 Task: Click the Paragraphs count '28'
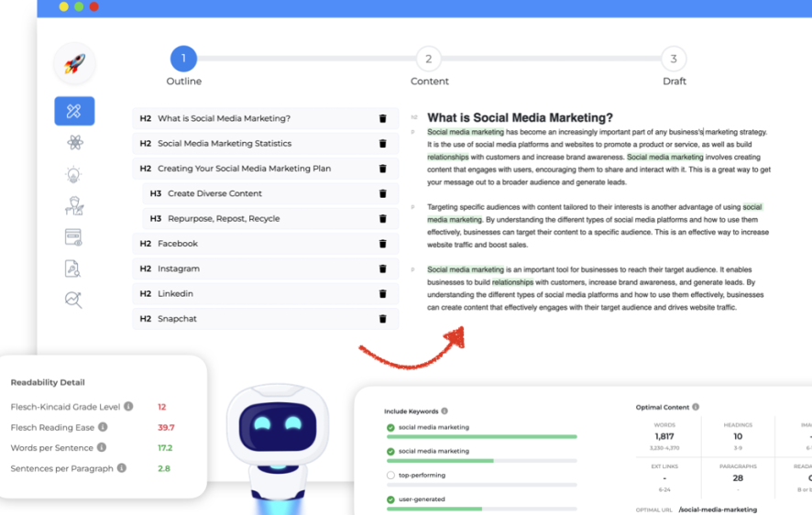click(738, 477)
